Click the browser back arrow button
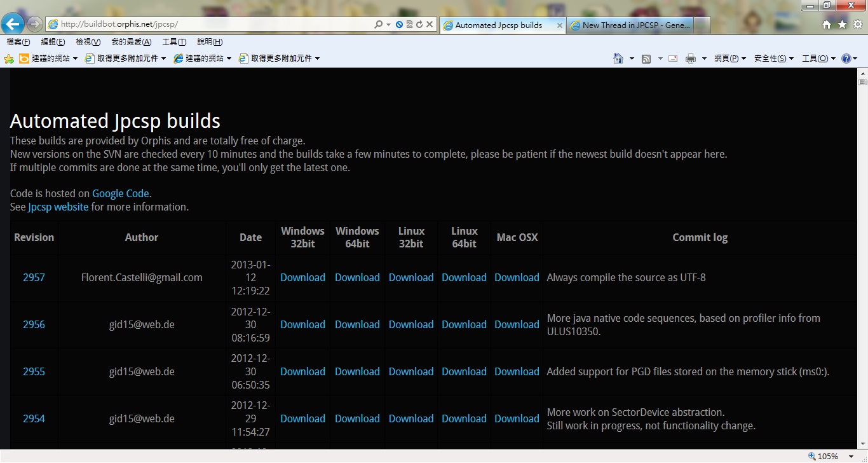Image resolution: width=868 pixels, height=463 pixels. click(x=13, y=24)
